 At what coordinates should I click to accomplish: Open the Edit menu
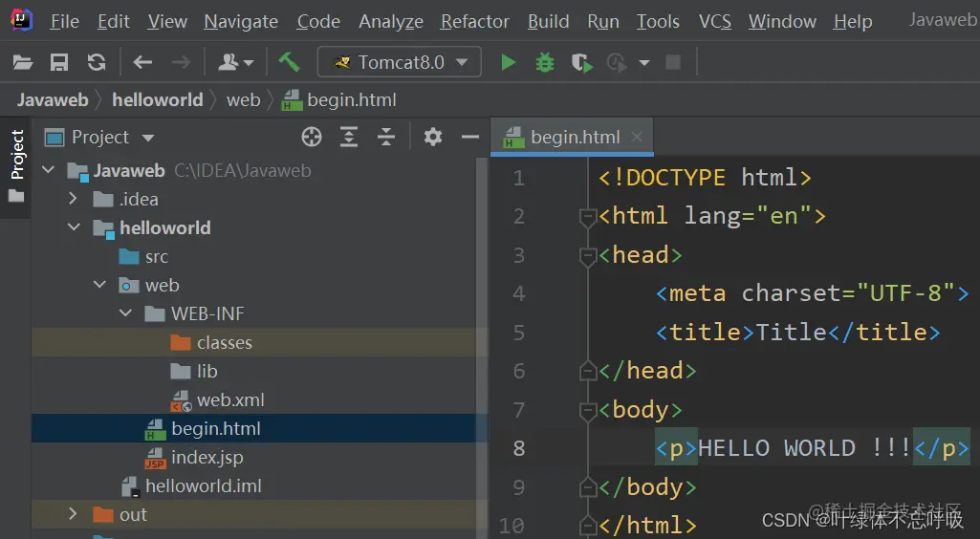[113, 21]
